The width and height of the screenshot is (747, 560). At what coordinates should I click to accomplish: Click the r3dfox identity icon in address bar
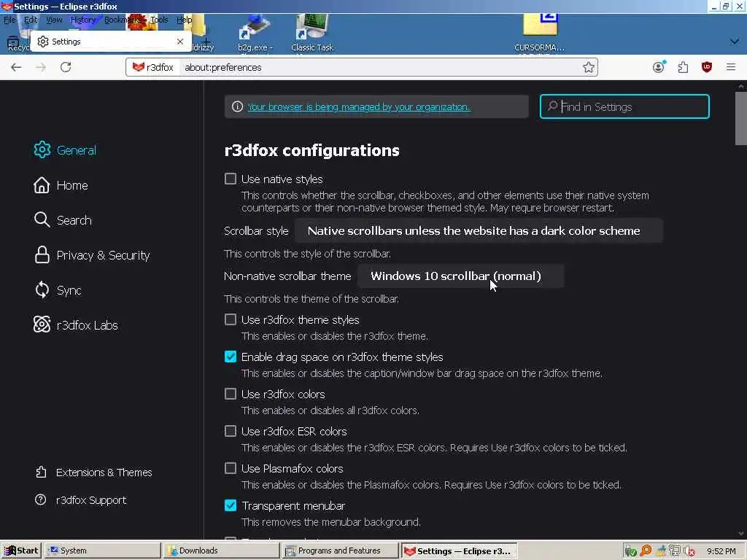153,67
